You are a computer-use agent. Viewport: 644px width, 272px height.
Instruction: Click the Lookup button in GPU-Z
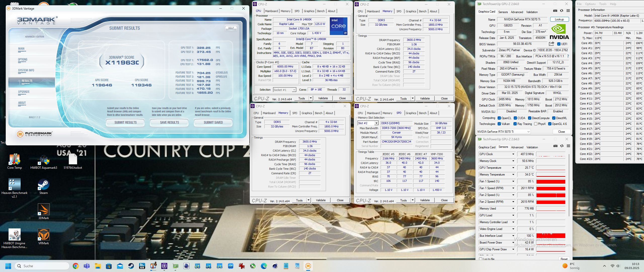click(559, 19)
